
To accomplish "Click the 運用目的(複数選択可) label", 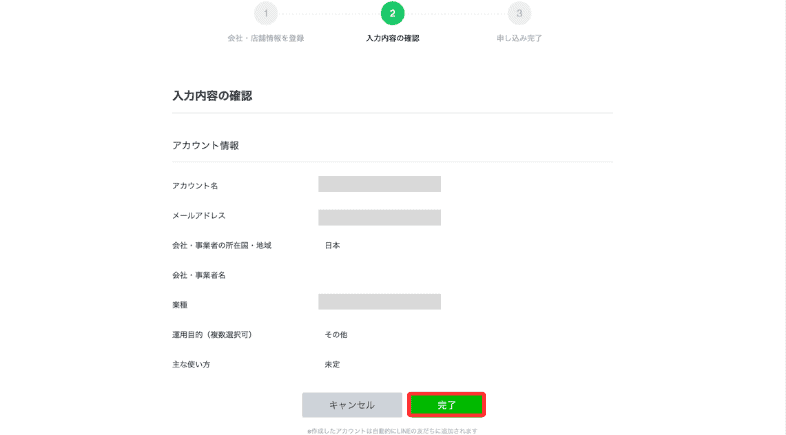I will [212, 335].
